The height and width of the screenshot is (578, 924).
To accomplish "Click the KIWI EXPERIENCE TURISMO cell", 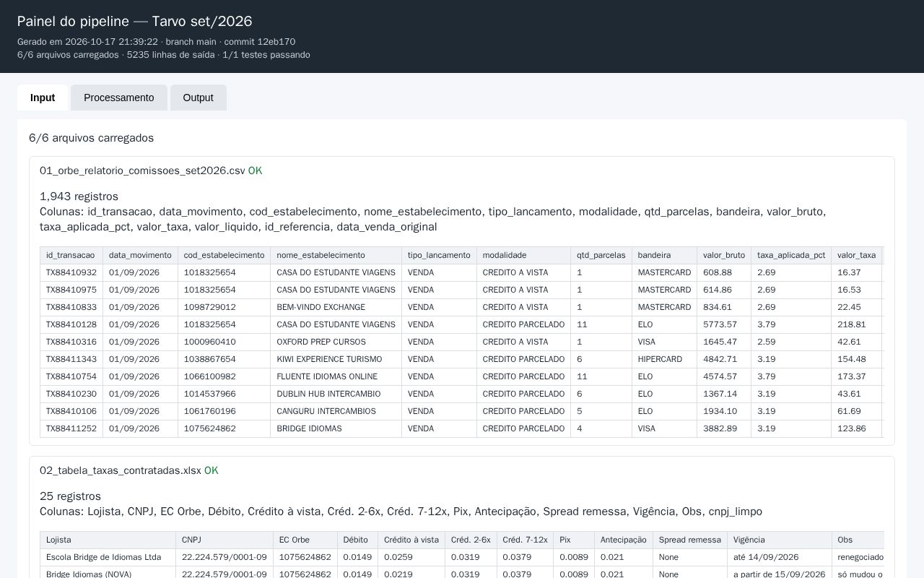I will point(336,360).
